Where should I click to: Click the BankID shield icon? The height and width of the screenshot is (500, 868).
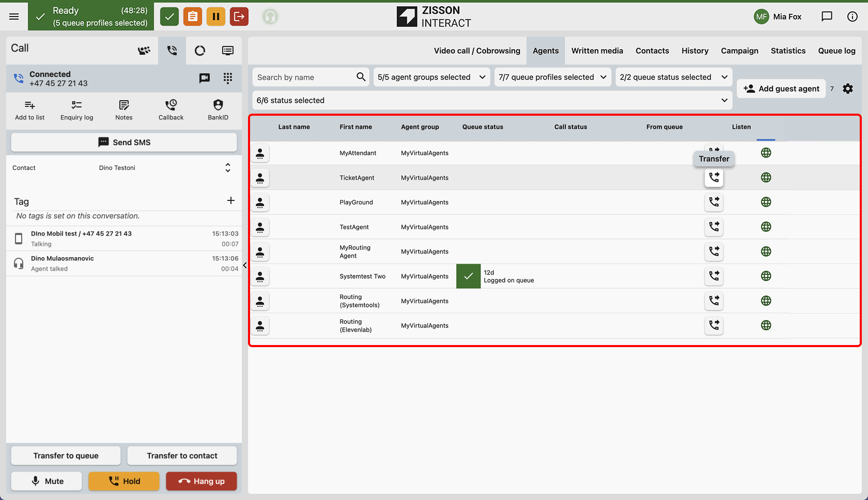pyautogui.click(x=218, y=105)
